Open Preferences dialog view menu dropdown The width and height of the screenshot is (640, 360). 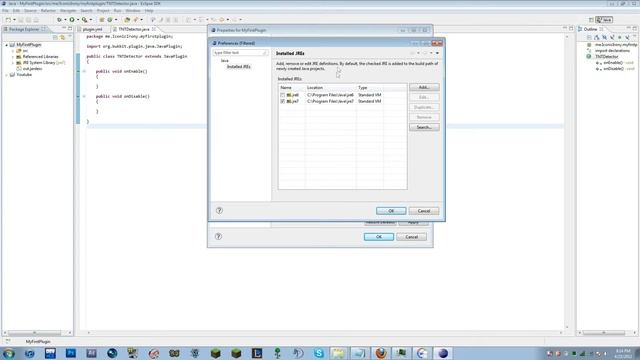437,53
